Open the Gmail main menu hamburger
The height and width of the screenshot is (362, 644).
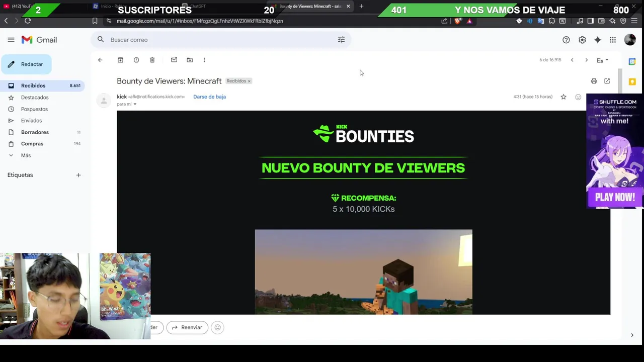pos(11,40)
